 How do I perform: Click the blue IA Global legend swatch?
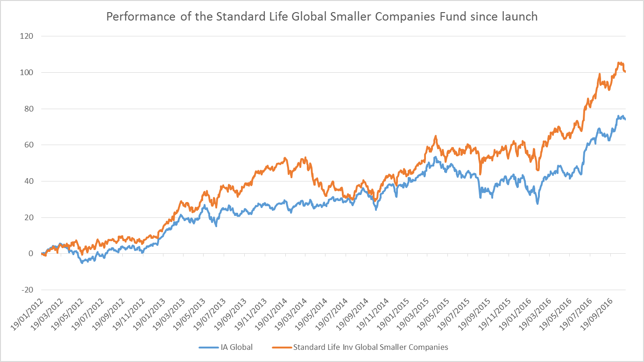pyautogui.click(x=208, y=348)
